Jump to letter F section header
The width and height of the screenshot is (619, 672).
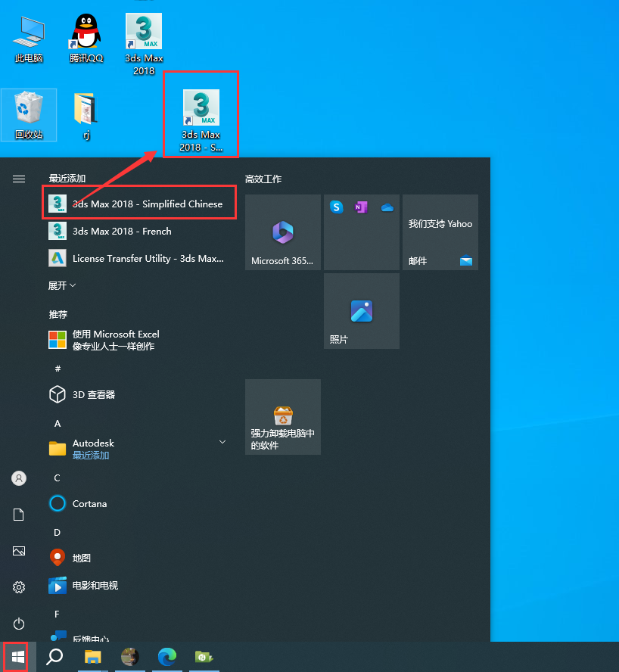[57, 614]
